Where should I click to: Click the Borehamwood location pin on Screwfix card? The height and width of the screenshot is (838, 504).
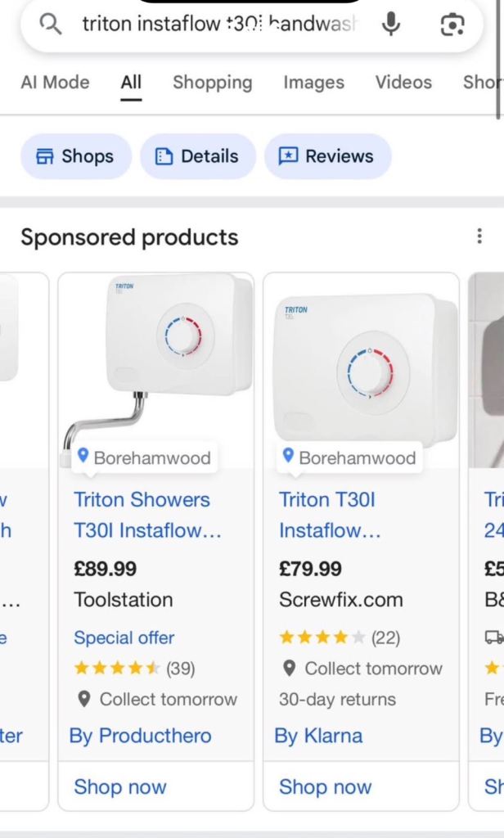coord(288,457)
